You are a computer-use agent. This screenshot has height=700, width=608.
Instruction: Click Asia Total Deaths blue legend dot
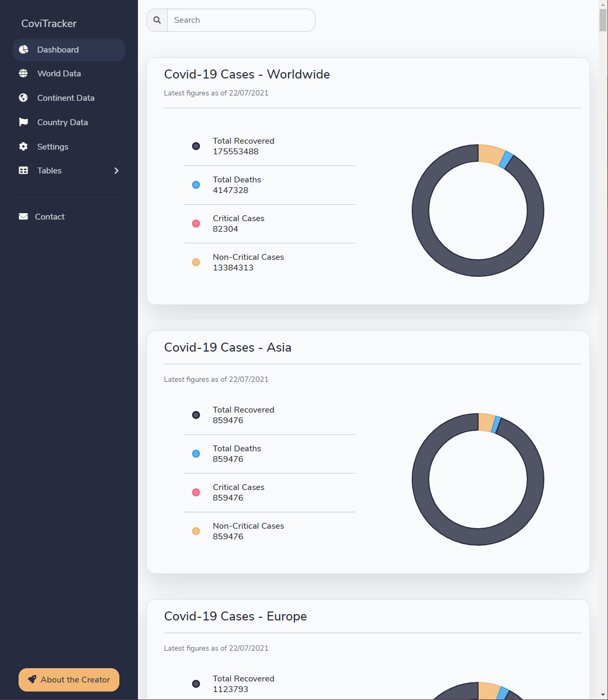196,453
